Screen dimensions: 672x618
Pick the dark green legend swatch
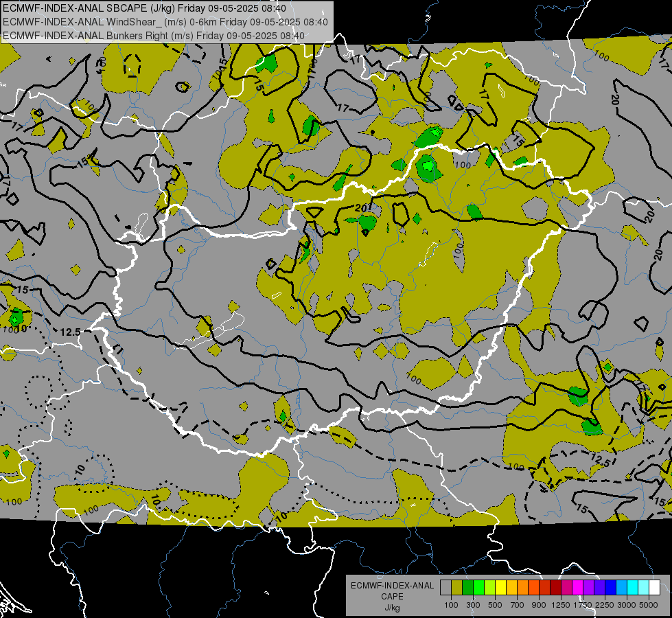coord(467,588)
